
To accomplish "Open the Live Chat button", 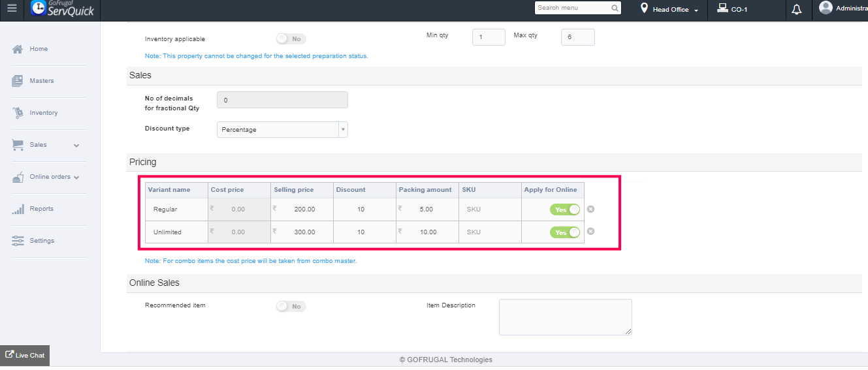I will coord(25,356).
